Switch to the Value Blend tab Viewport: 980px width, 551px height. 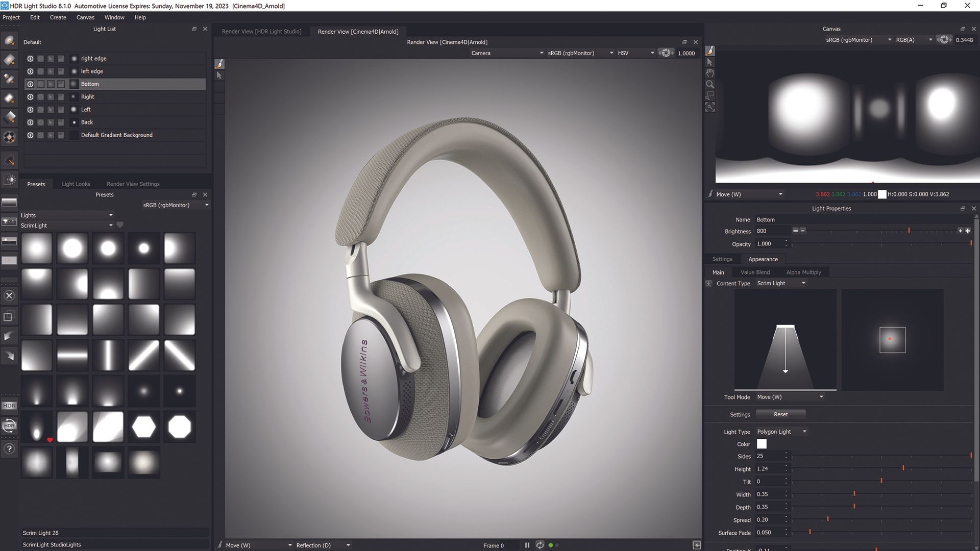[x=755, y=272]
